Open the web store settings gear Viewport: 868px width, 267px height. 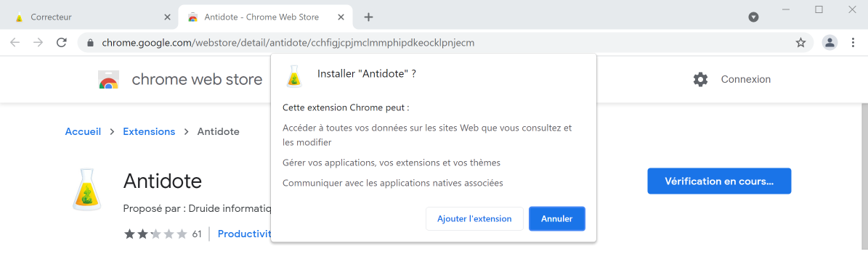pyautogui.click(x=700, y=79)
